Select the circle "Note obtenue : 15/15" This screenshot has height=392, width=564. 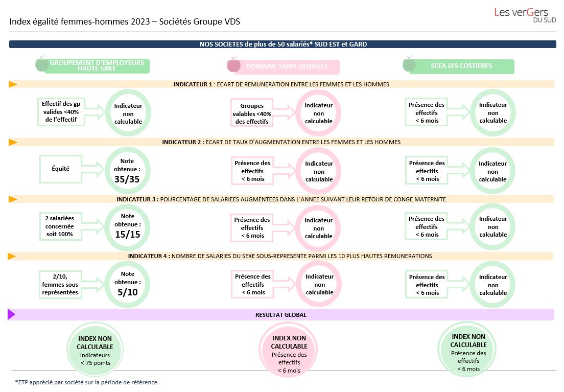pos(127,227)
